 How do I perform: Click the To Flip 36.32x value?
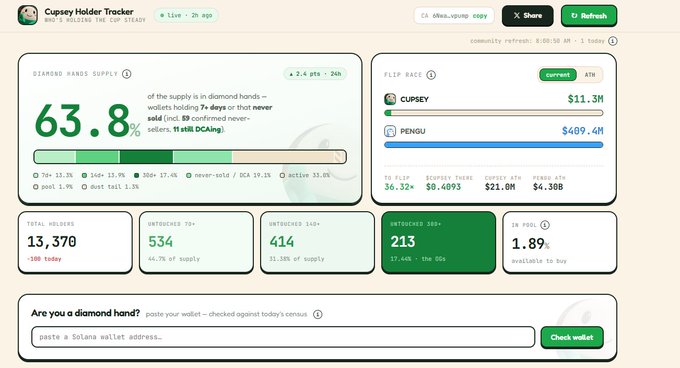pos(399,187)
